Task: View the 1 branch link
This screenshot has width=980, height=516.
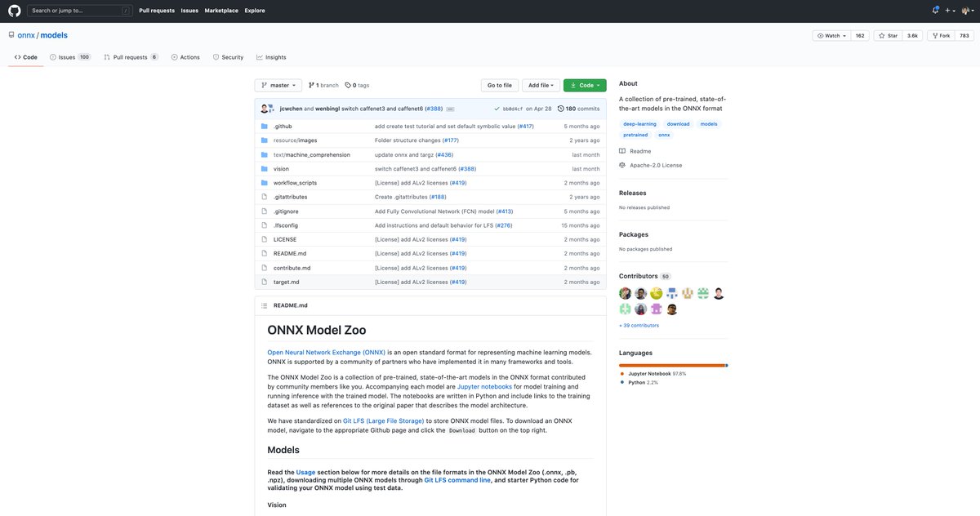Action: click(322, 85)
